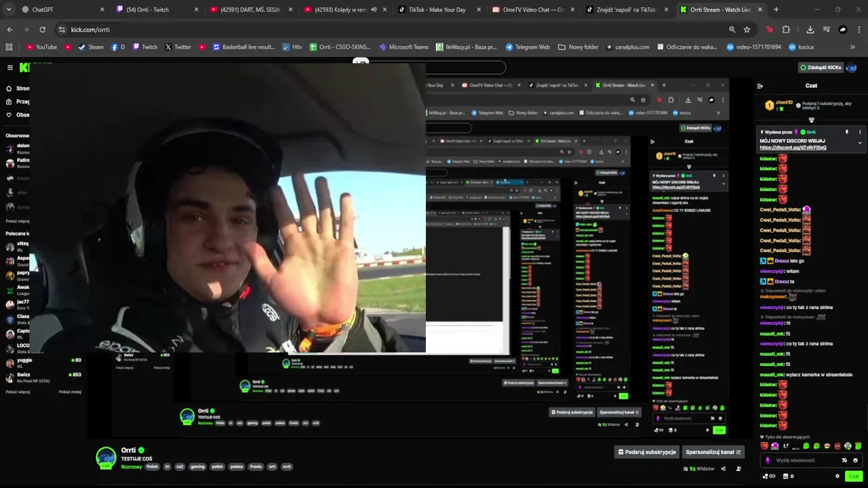Viewport: 868px width, 488px height.
Task: Open the browser media control icon
Action: tap(826, 30)
